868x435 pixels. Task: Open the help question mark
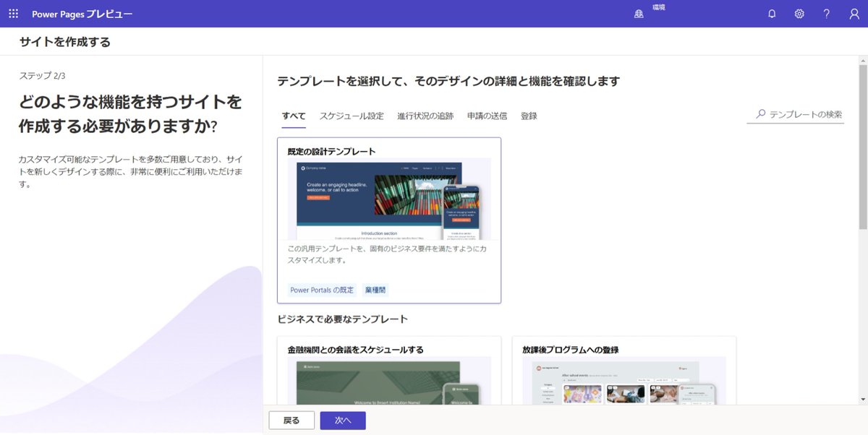coord(826,13)
